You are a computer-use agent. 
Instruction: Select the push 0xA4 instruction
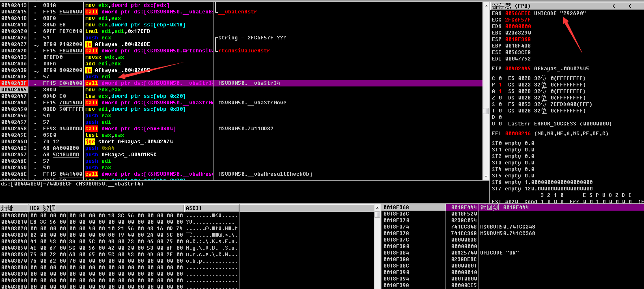click(100, 148)
